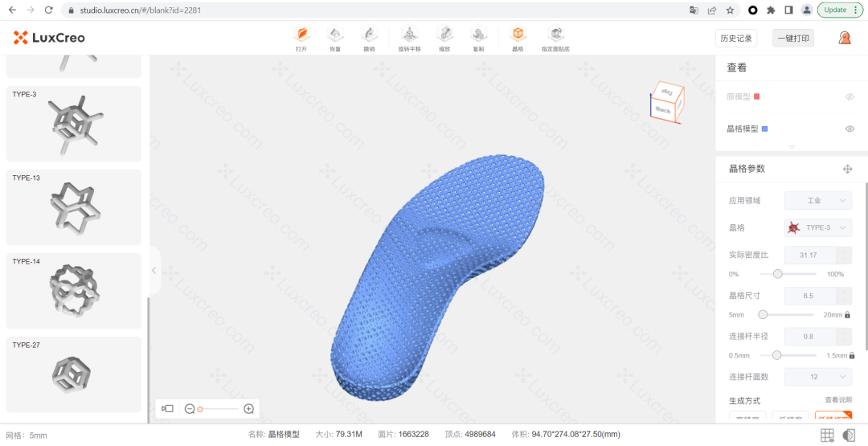Click the 连接杆半径 slider handle
This screenshot has height=446, width=868.
[x=776, y=355]
